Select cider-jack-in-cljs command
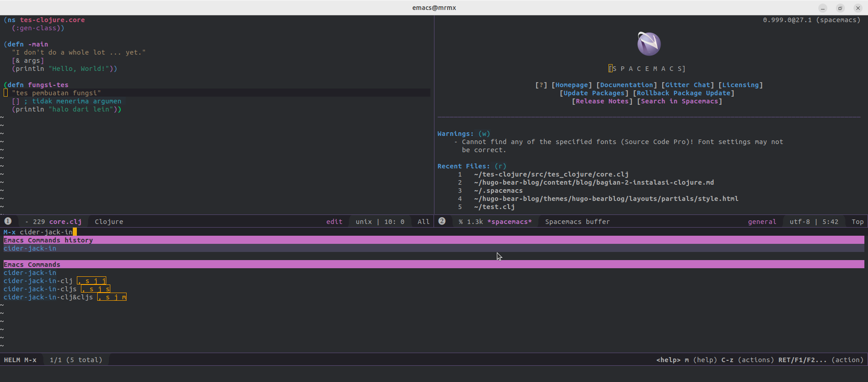The image size is (868, 382). point(40,289)
